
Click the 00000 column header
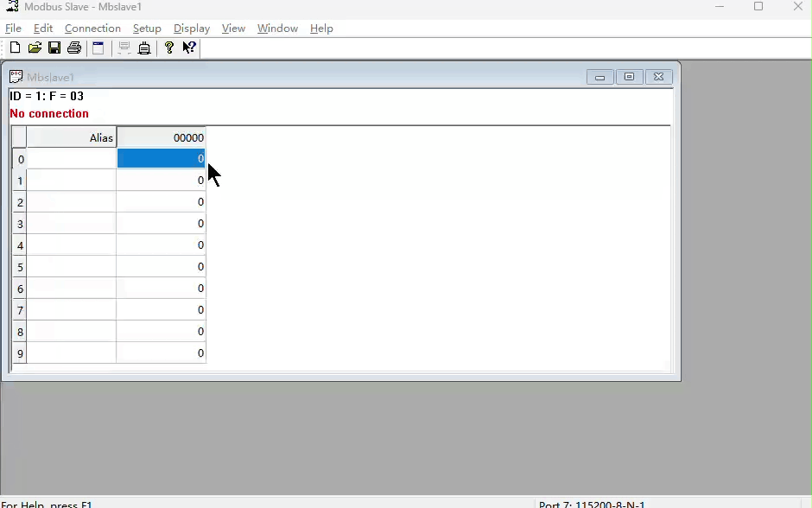161,137
